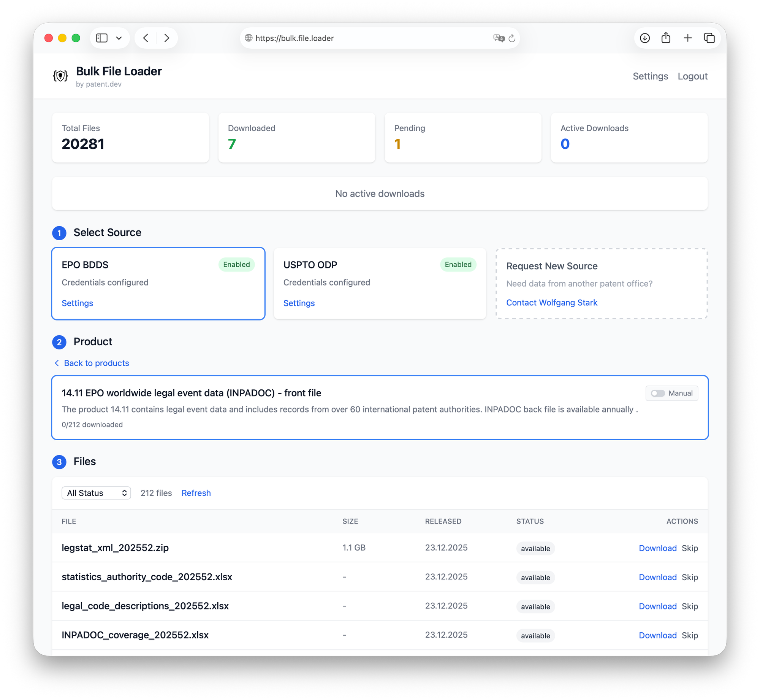Go forward with browser forward arrow
This screenshot has width=760, height=700.
(167, 38)
